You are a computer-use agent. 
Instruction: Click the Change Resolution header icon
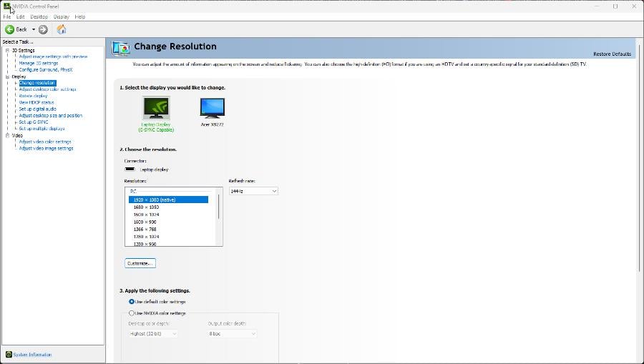tap(121, 48)
